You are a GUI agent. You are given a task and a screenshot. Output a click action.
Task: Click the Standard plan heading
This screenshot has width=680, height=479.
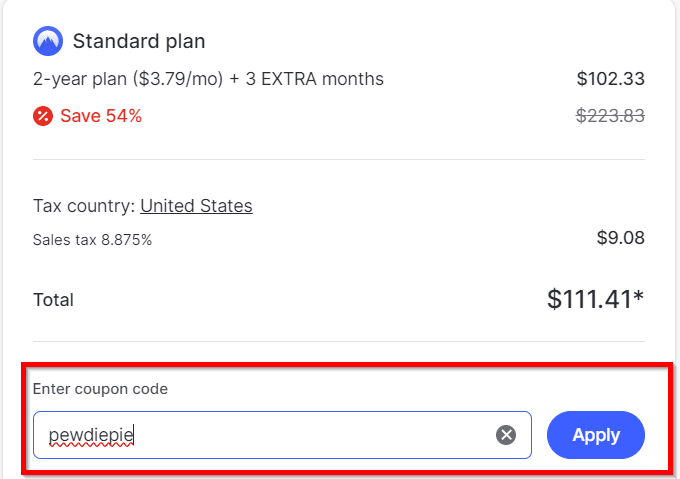139,42
